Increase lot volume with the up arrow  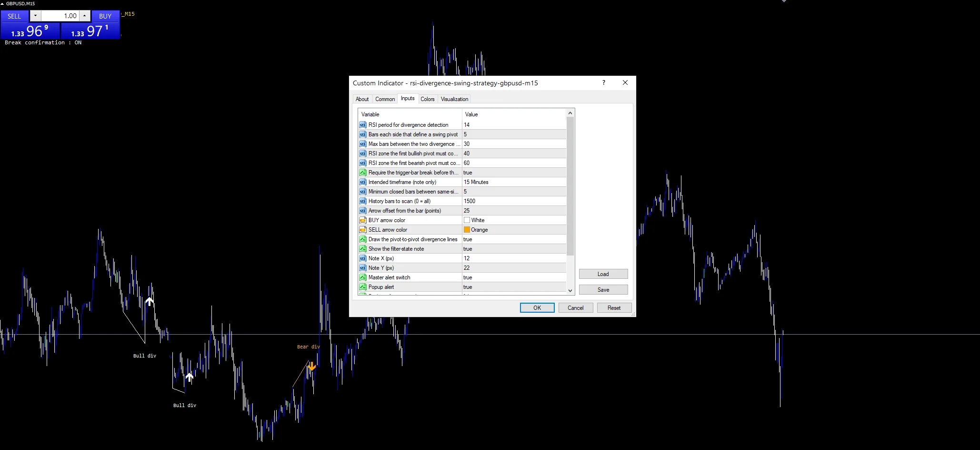click(x=84, y=16)
